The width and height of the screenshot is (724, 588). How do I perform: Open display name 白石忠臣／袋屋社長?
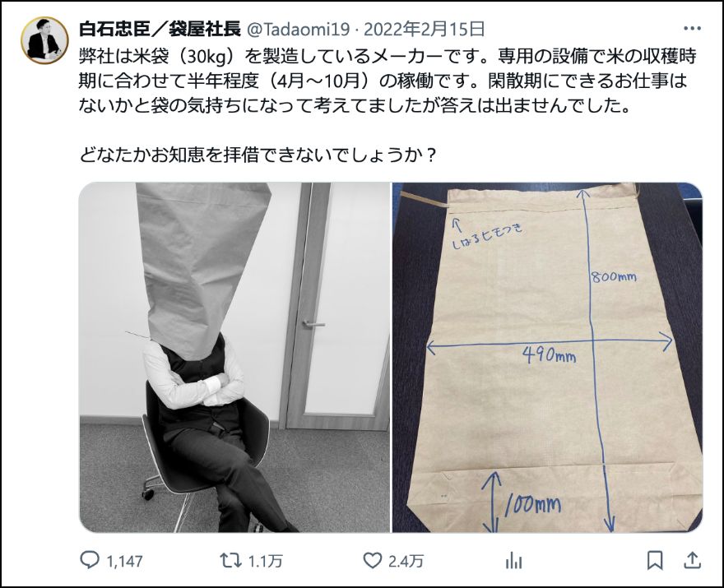(160, 29)
